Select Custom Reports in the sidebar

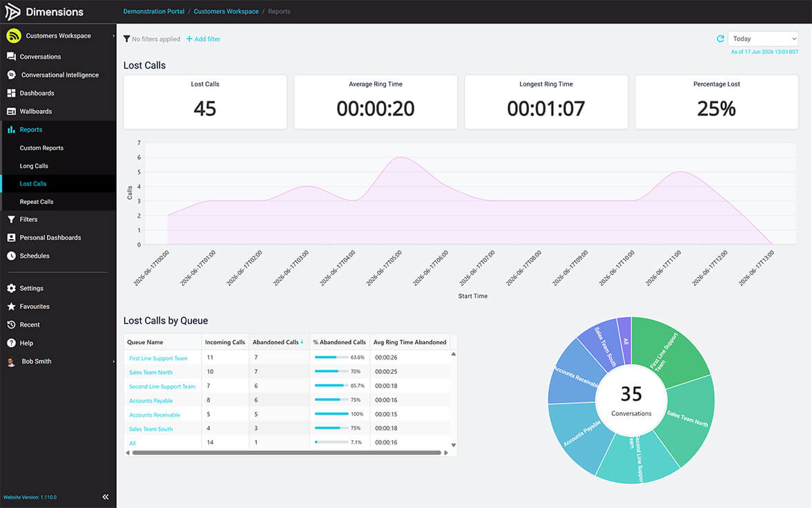click(x=41, y=148)
